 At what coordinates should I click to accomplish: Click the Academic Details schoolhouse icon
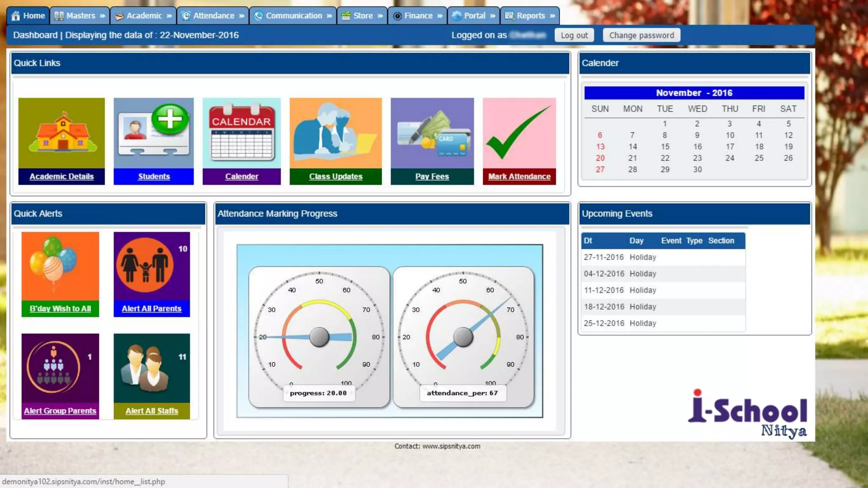click(61, 133)
